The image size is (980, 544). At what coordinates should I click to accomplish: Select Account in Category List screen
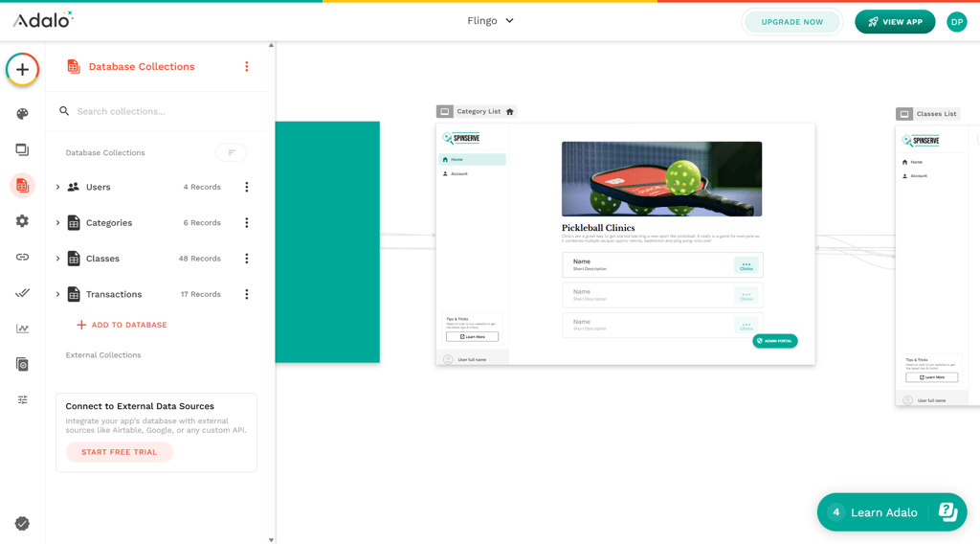[x=473, y=173]
